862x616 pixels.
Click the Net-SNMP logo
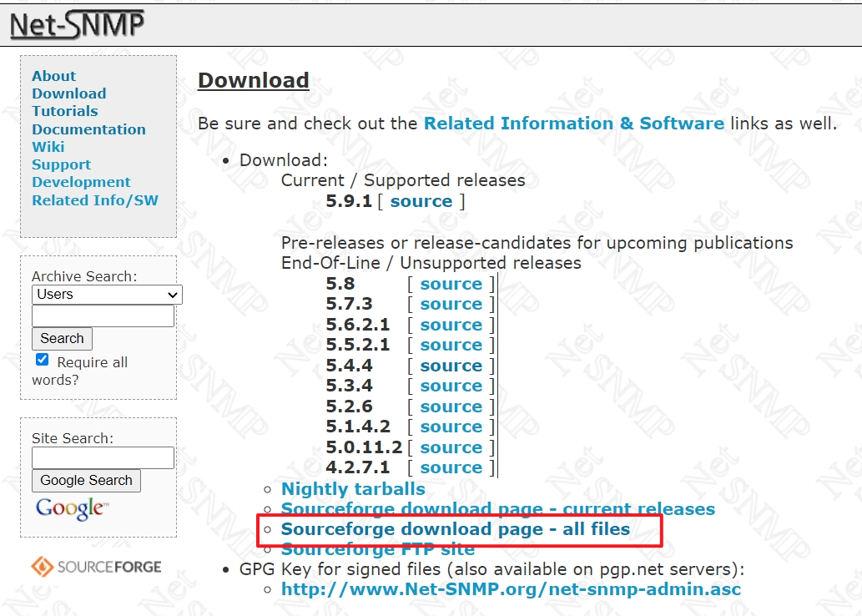(x=77, y=25)
